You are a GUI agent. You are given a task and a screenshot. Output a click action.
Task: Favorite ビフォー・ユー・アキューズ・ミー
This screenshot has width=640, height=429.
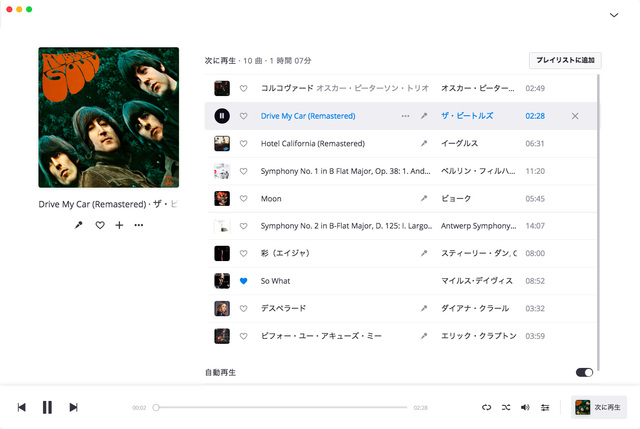point(243,336)
